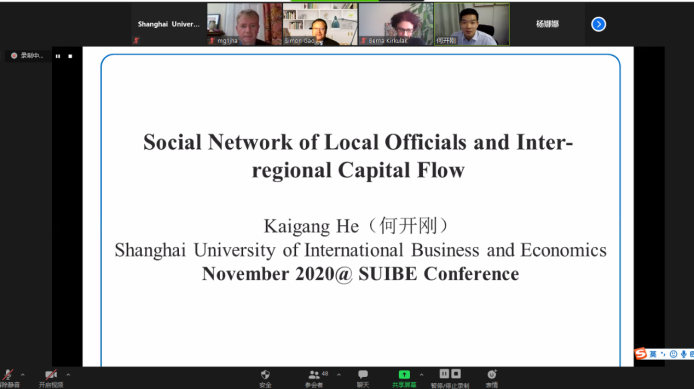The height and width of the screenshot is (389, 694).
Task: Click the green Share Screen icon
Action: (x=404, y=374)
